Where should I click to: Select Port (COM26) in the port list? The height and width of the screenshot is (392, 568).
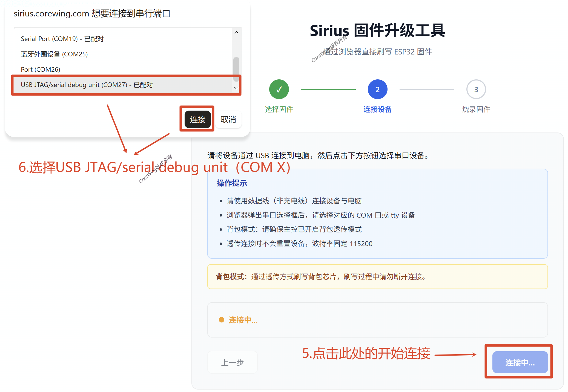click(123, 70)
